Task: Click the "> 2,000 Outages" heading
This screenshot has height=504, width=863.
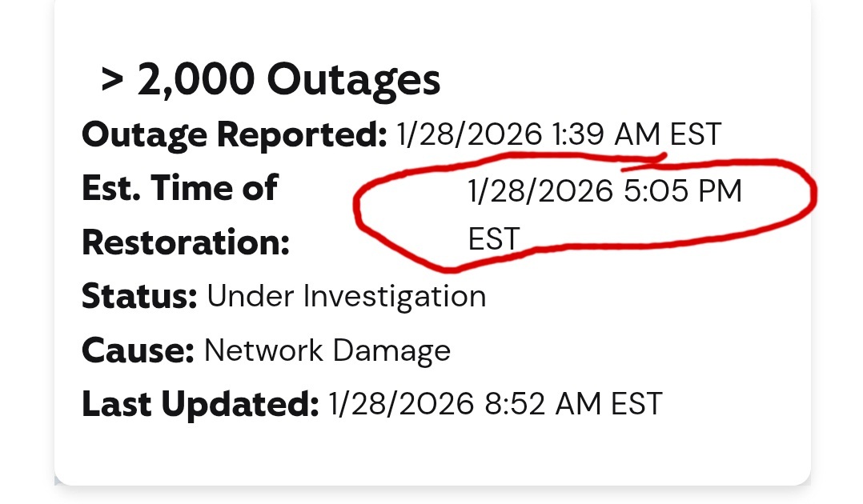Action: tap(271, 80)
